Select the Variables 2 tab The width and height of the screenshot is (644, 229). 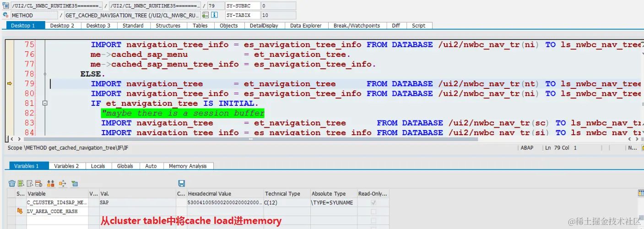pyautogui.click(x=66, y=166)
